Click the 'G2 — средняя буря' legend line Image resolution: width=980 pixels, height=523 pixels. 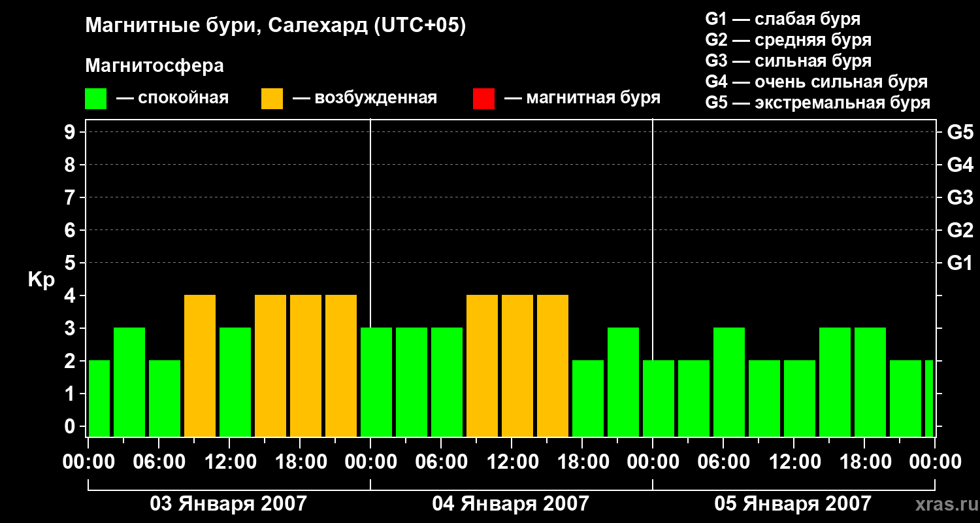tap(788, 40)
